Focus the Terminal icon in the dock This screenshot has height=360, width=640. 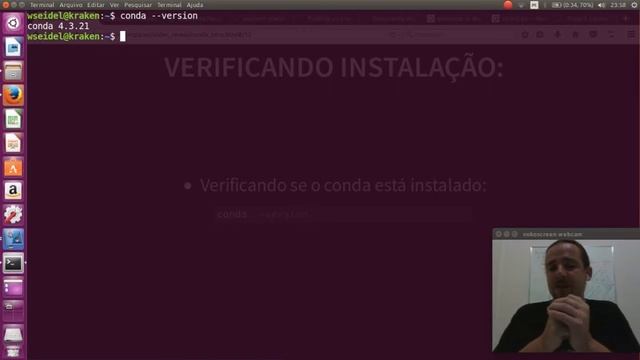13,263
